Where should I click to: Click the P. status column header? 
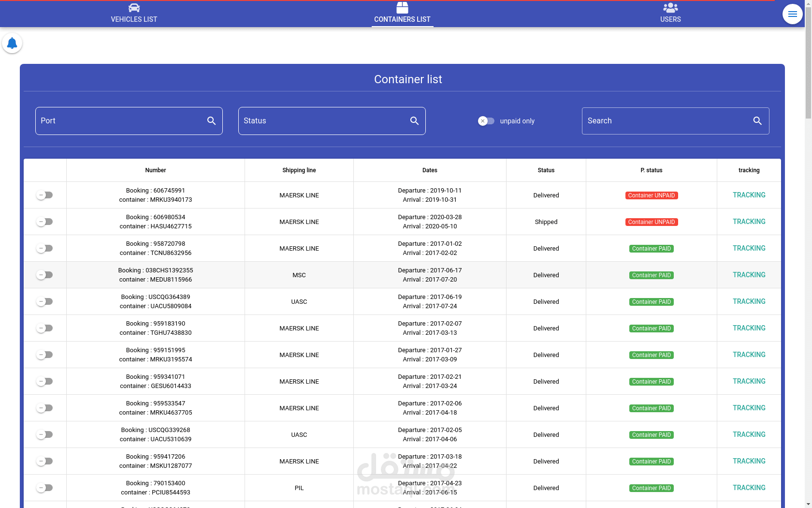tap(652, 170)
